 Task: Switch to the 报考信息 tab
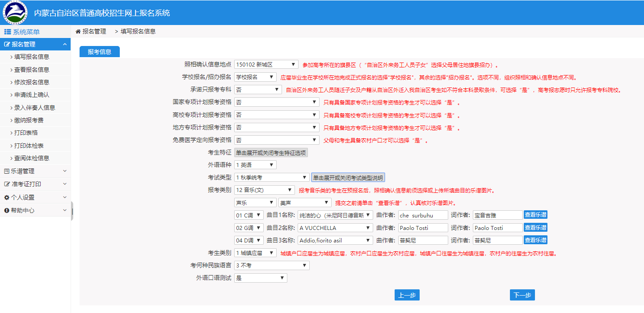(x=99, y=52)
